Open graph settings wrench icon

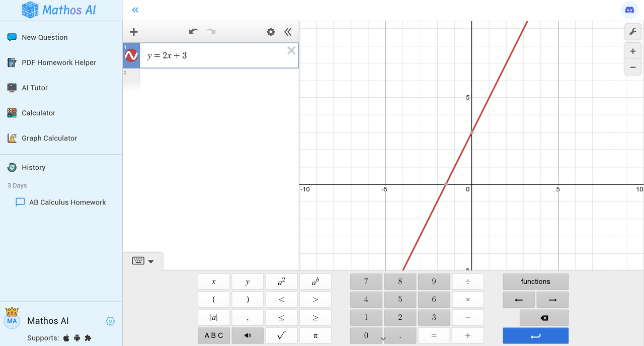click(632, 32)
